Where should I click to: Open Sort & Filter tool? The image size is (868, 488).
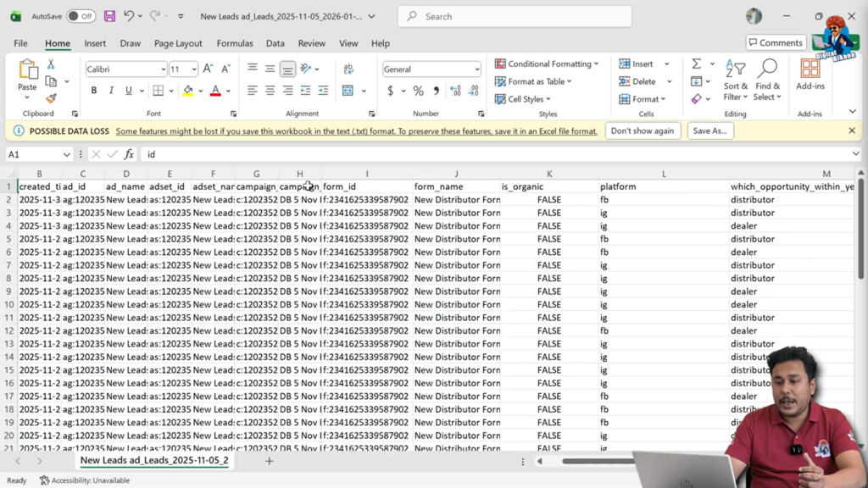[x=735, y=81]
